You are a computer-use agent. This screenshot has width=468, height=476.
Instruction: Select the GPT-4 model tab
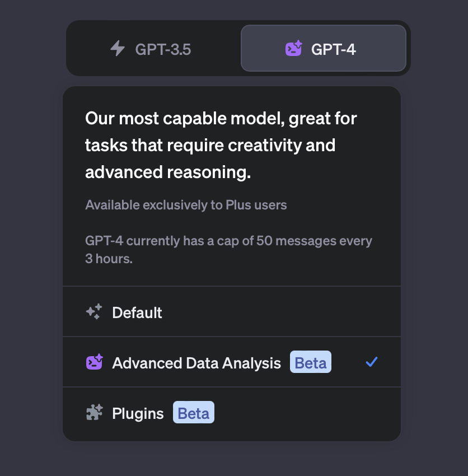coord(324,49)
